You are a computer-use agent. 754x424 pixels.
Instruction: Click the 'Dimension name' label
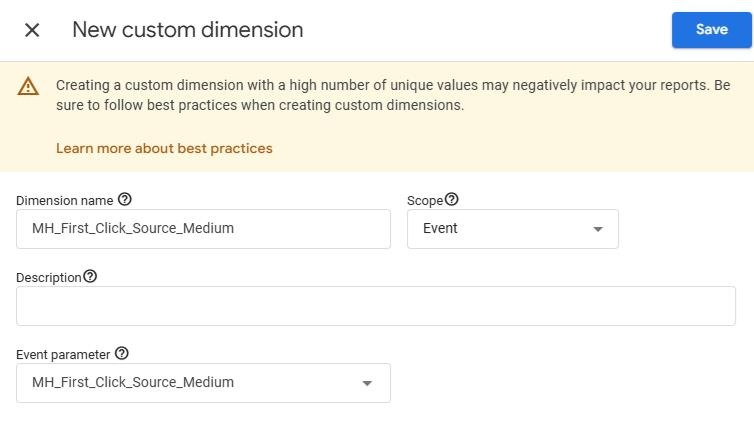64,201
